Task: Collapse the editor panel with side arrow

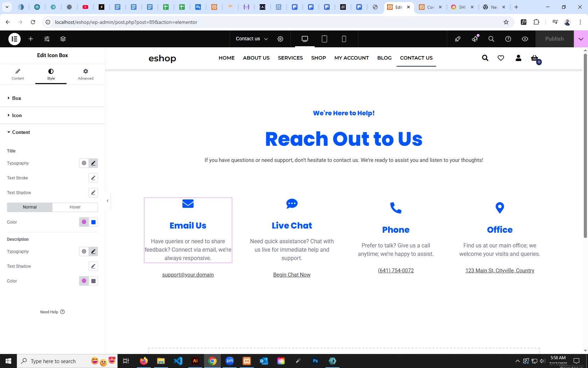Action: point(108,201)
